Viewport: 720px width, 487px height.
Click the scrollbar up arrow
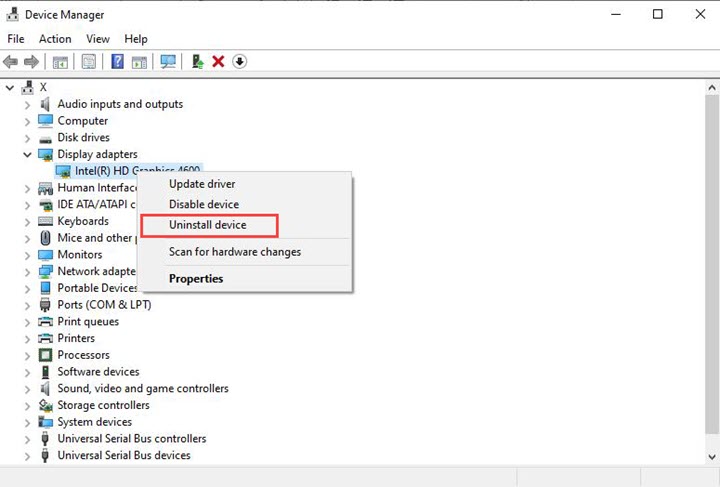pos(712,88)
